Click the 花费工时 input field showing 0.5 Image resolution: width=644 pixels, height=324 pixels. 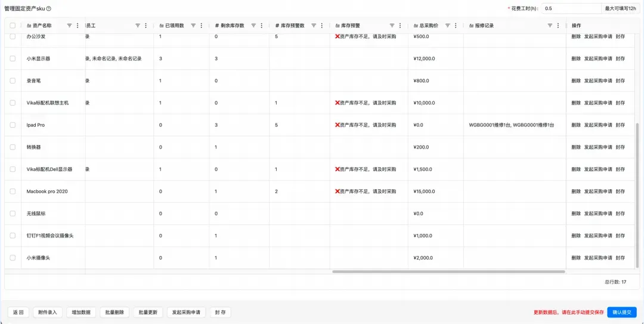pos(571,8)
